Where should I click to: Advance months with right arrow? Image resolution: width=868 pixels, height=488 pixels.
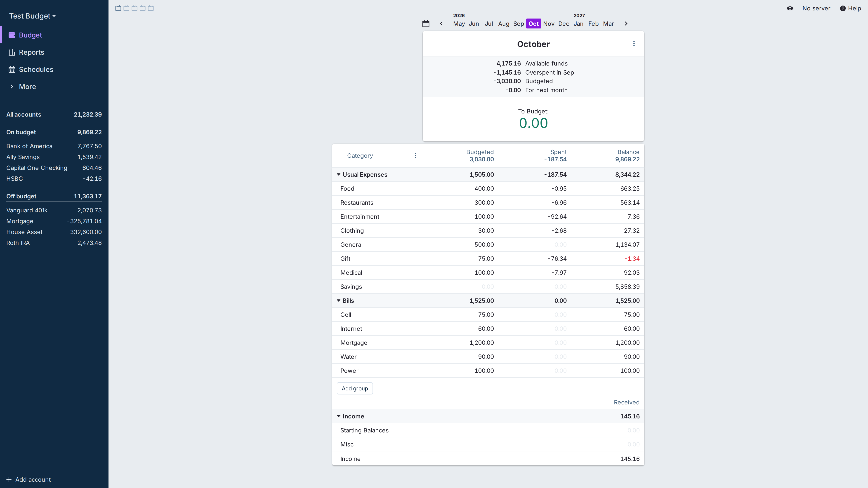(x=626, y=23)
